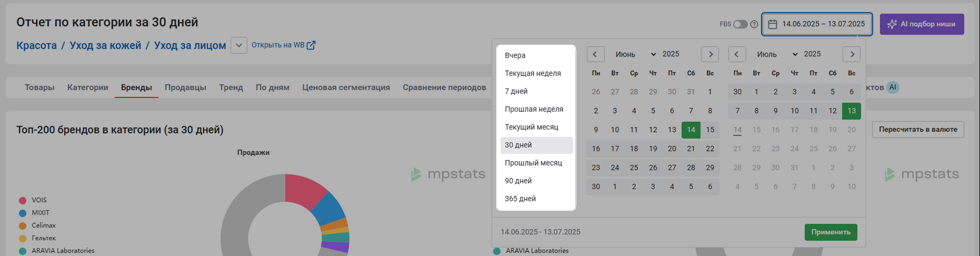This screenshot has width=980, height=256.
Task: Switch to the Категории tab
Action: tap(87, 88)
